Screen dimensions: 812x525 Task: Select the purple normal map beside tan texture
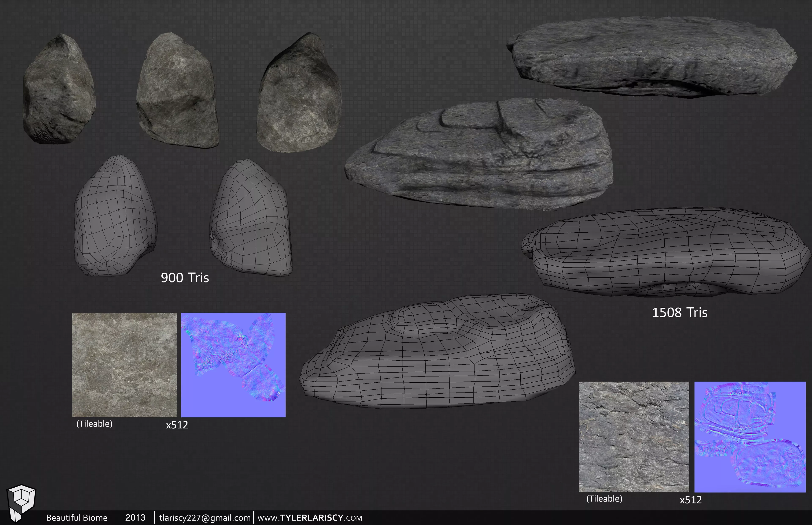point(233,365)
